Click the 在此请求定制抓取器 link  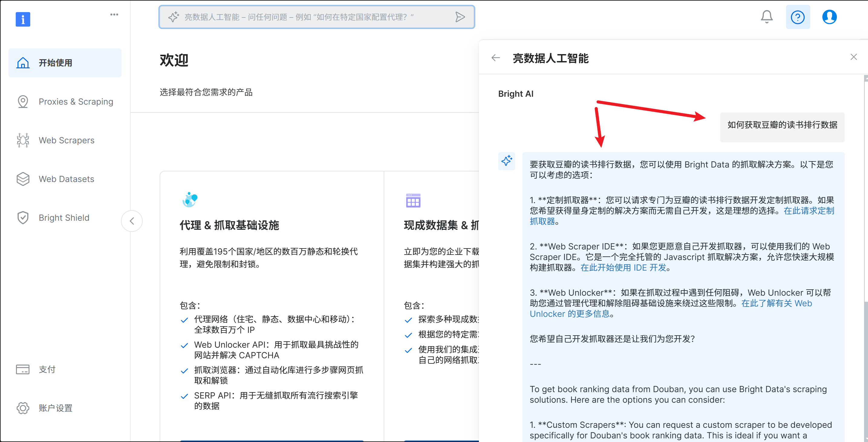tap(808, 211)
